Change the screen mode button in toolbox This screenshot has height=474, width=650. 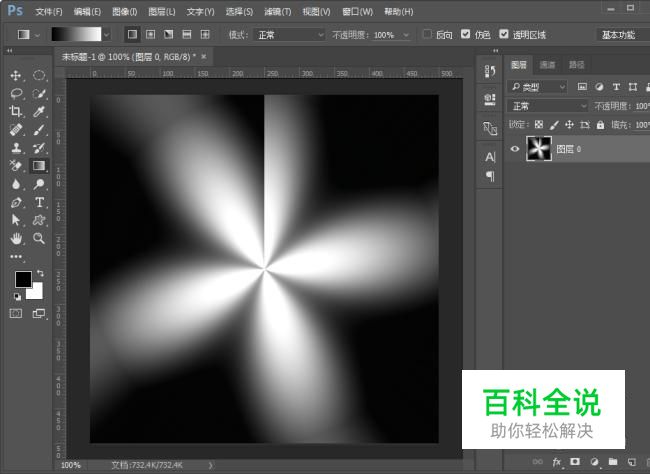click(39, 314)
